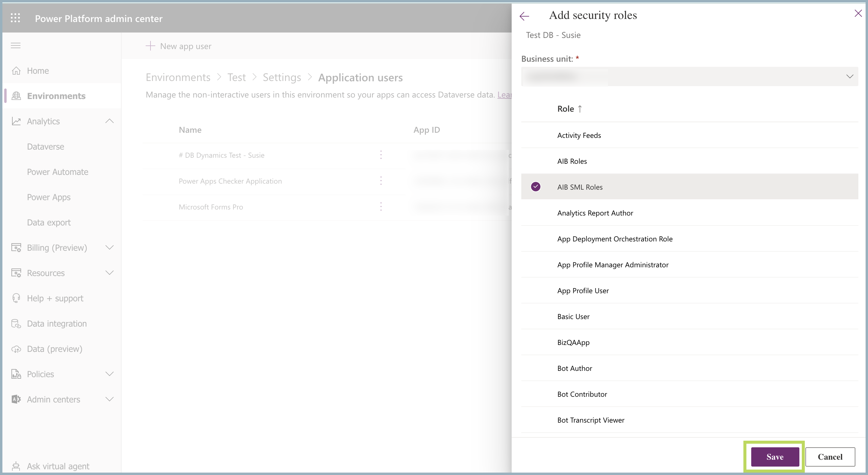Open more options for DB Dynamics Test - Susie
This screenshot has width=868, height=475.
click(381, 155)
